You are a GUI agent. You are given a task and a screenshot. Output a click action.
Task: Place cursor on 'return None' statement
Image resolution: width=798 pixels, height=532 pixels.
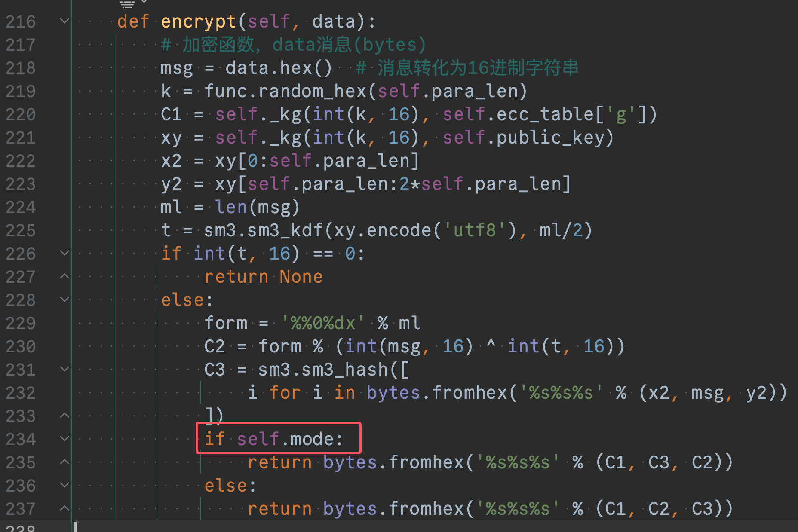click(263, 277)
